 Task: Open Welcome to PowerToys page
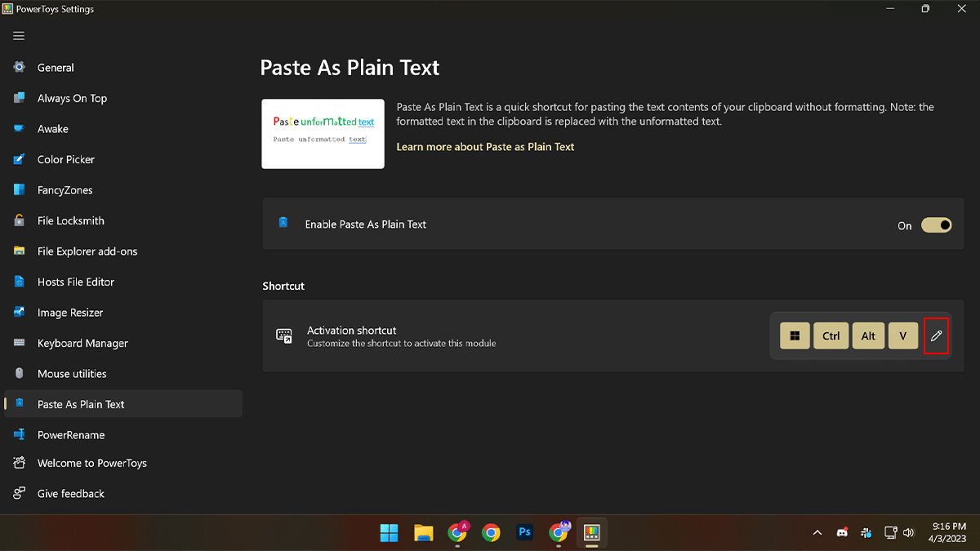[91, 463]
